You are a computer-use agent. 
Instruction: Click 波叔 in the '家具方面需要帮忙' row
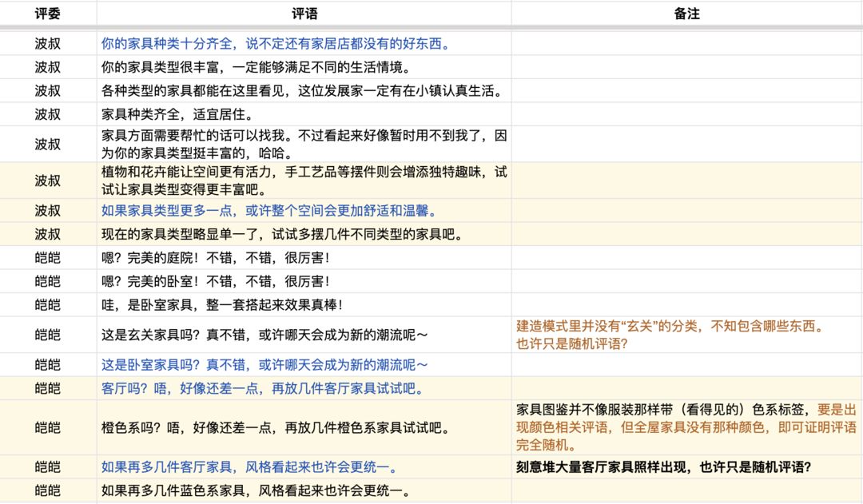(x=48, y=144)
